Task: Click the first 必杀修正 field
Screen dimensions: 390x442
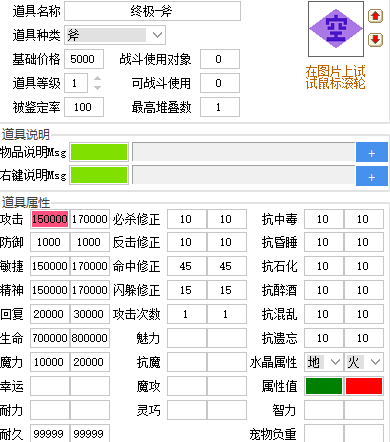Action: point(187,219)
